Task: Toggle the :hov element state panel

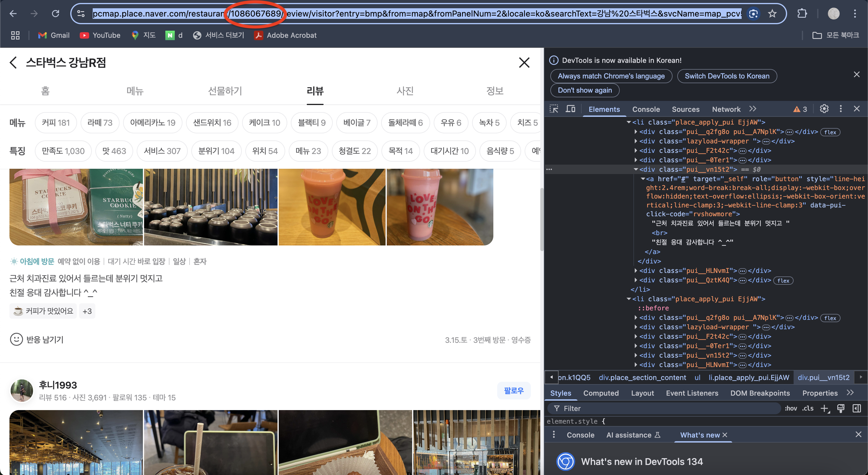Action: 791,408
